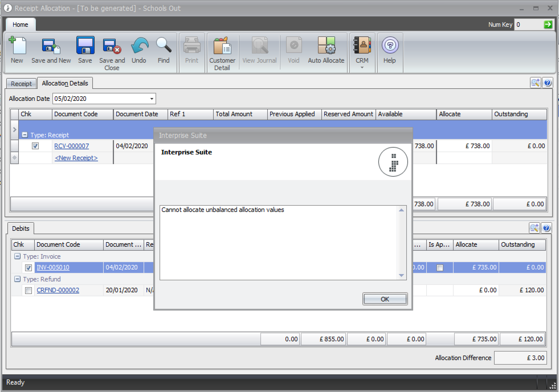Collapse the Type: Invoice group

point(17,256)
